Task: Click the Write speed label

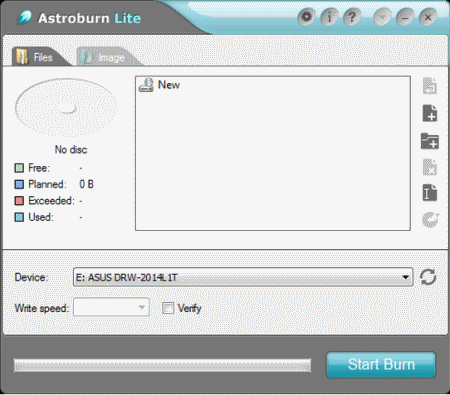Action: (41, 308)
